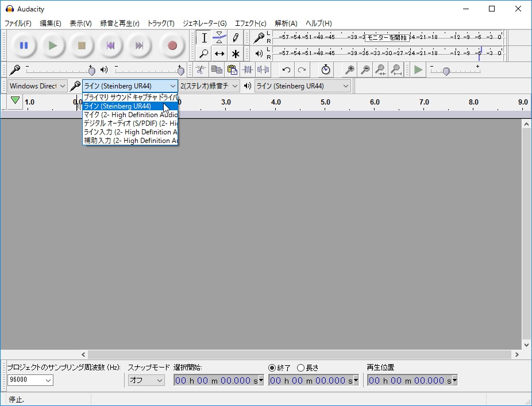This screenshot has height=406, width=532.
Task: Open the snap mode dropdown
Action: pyautogui.click(x=147, y=380)
